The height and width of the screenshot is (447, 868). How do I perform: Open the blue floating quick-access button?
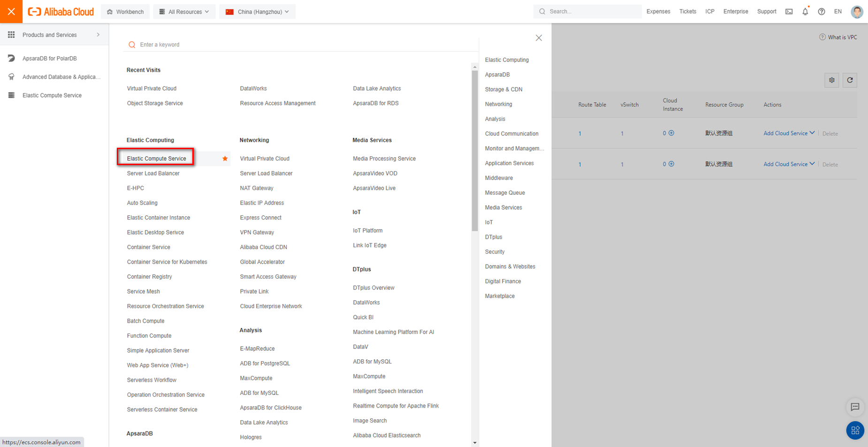pos(855,430)
